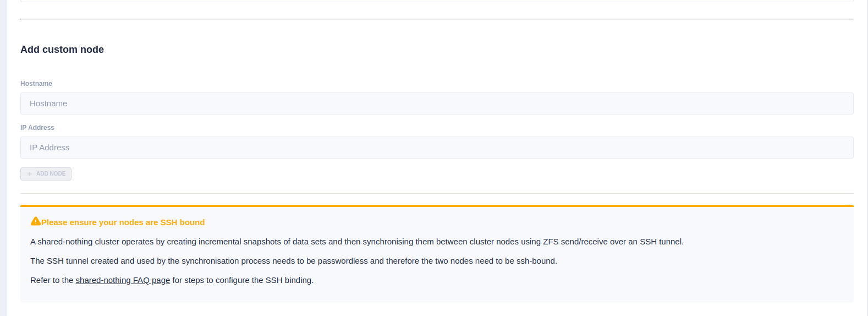The height and width of the screenshot is (316, 868).
Task: Click the divider above Add custom node
Action: [437, 19]
